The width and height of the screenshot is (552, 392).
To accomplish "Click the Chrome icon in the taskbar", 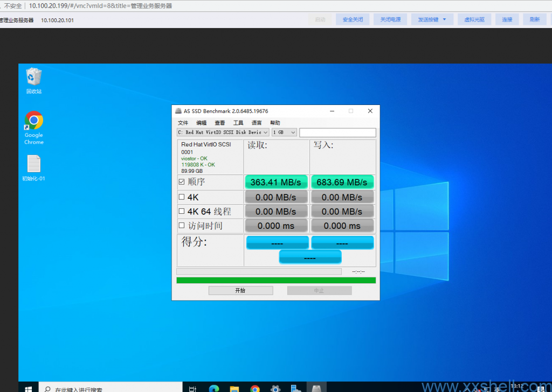I will 254,388.
